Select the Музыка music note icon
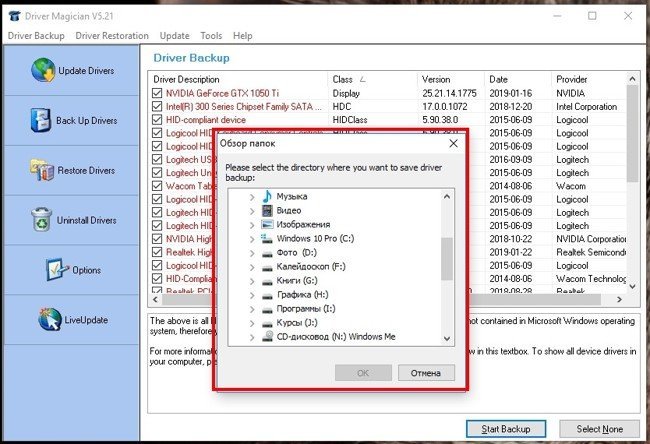This screenshot has width=650, height=444. [x=267, y=196]
